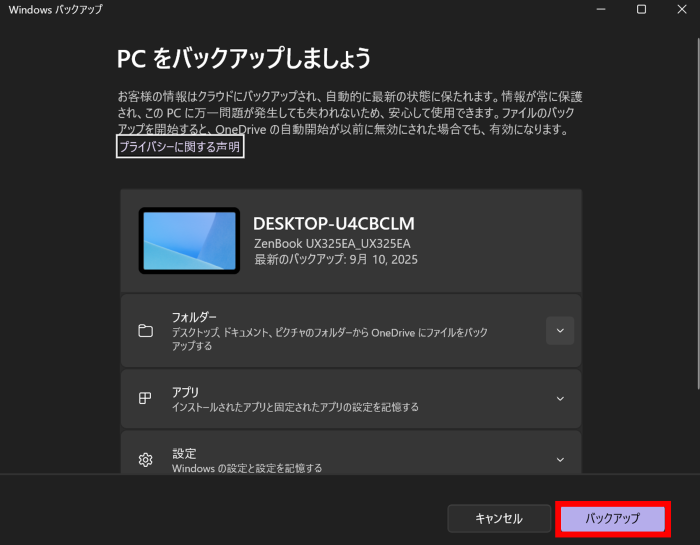
Task: Expand the 設定 section chevron
Action: coord(560,460)
